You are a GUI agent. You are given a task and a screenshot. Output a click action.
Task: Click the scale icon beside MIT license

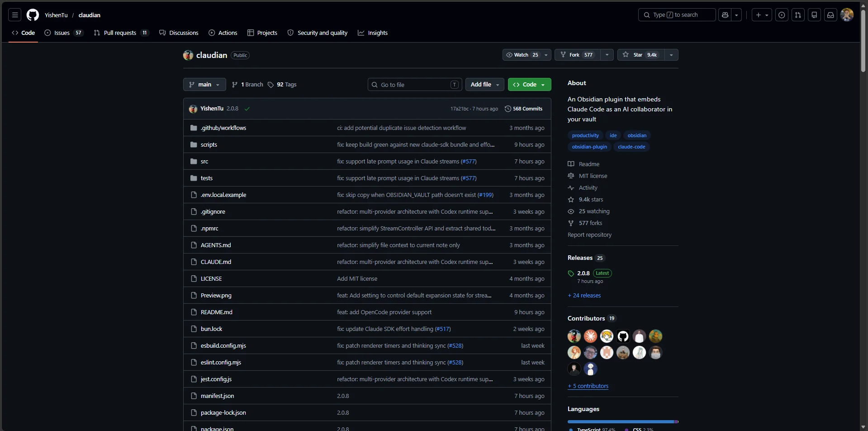tap(571, 176)
